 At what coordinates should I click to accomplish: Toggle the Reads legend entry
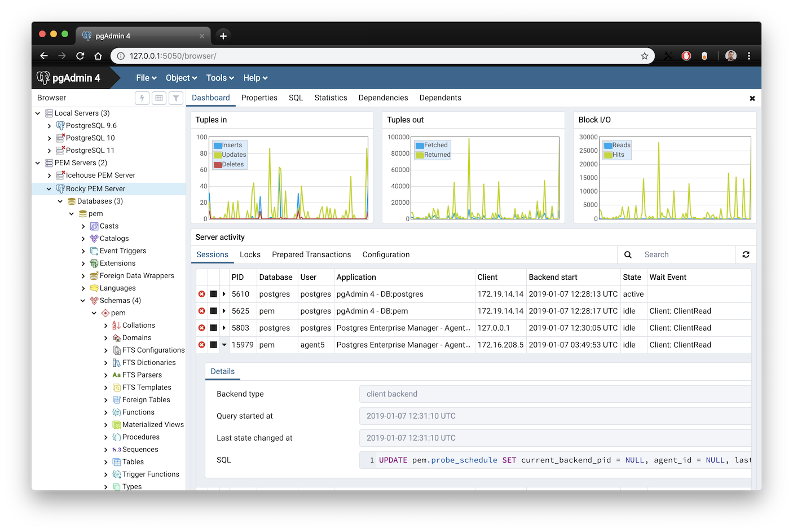coord(618,145)
